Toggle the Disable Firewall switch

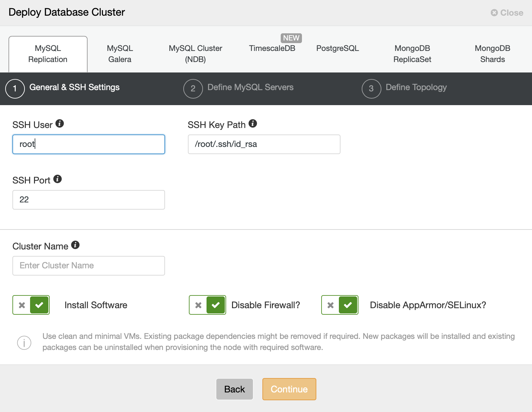click(208, 305)
